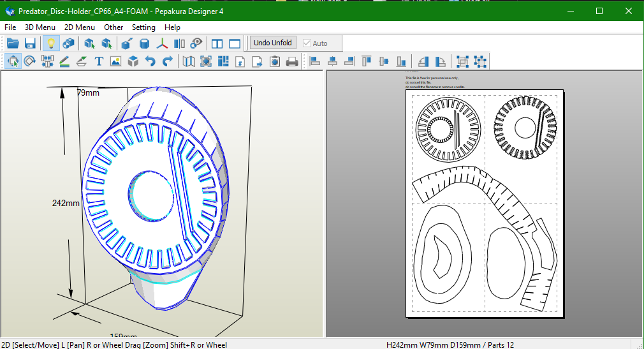
Task: Switch to single-pane window layout
Action: [235, 43]
